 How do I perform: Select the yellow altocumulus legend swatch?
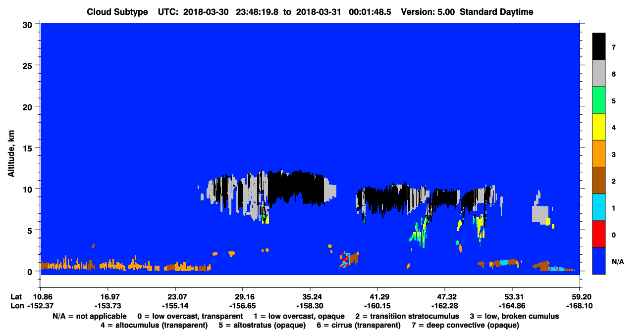click(599, 127)
